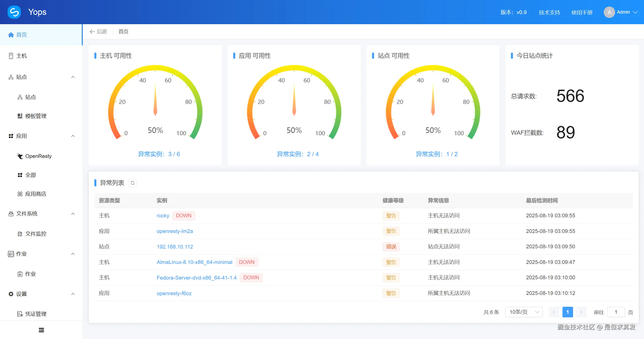Open 使用手册 in the top bar

point(582,12)
